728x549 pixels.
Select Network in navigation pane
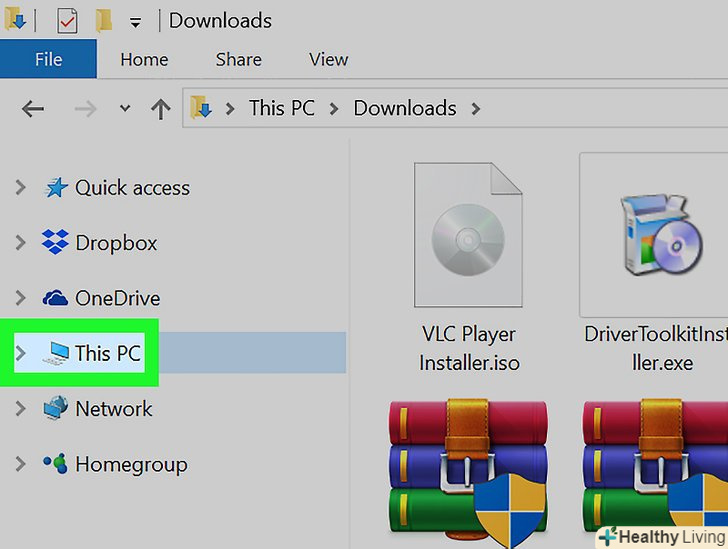click(x=114, y=409)
